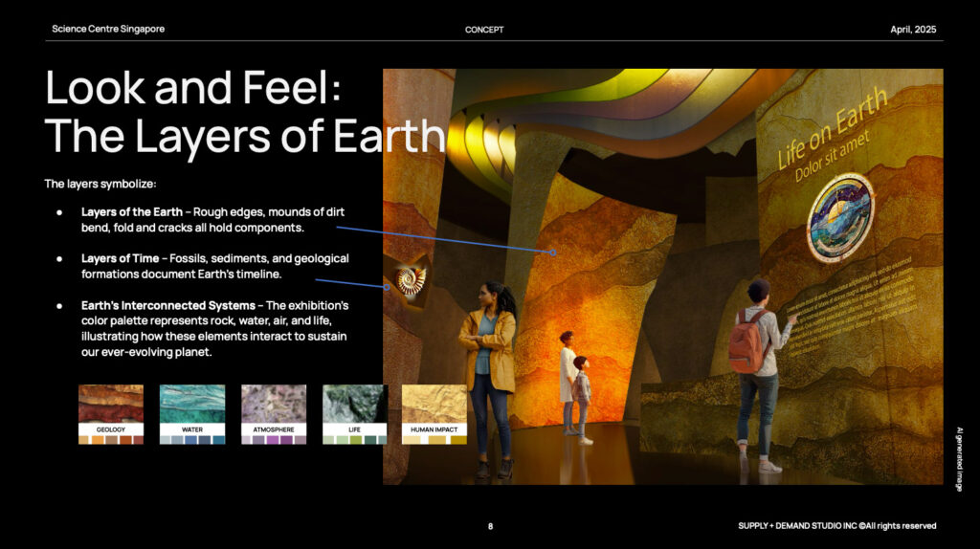Click the 'Layers of the Earth' bullet heading
This screenshot has height=549, width=980.
point(132,211)
